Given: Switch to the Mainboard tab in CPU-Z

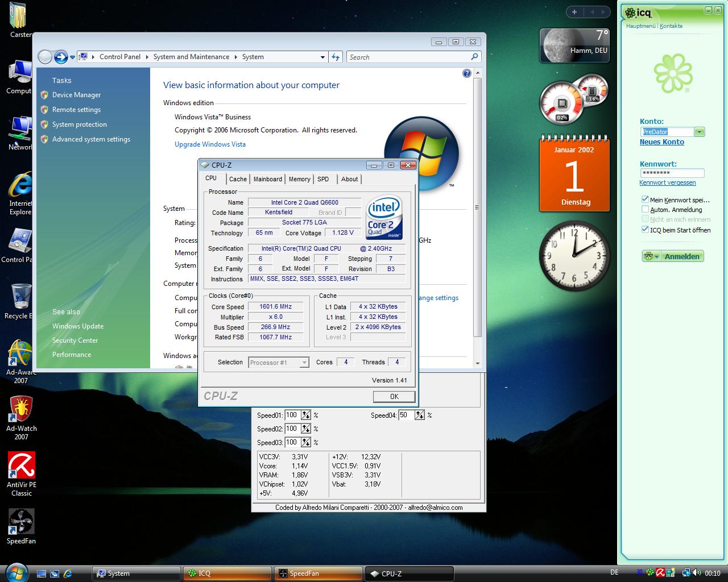Looking at the screenshot, I should tap(267, 179).
